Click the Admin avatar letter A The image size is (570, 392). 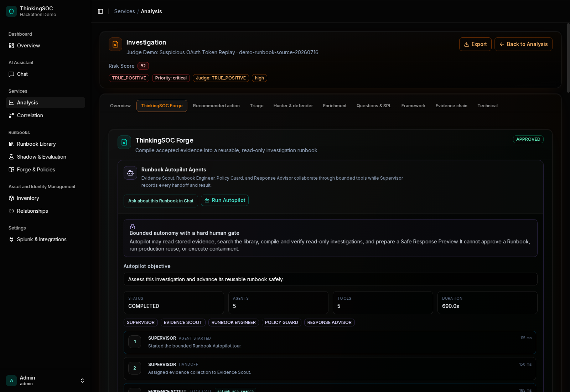[11, 381]
